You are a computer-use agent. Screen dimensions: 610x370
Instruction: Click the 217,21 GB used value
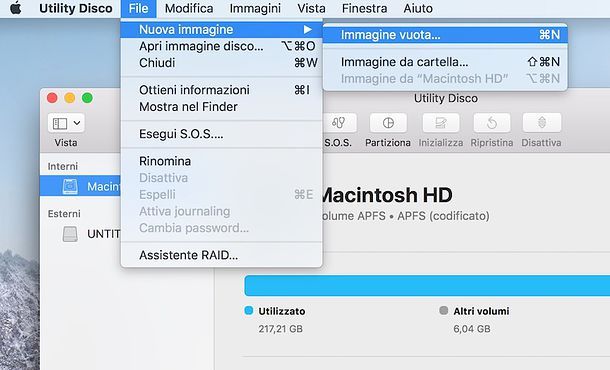coord(280,329)
